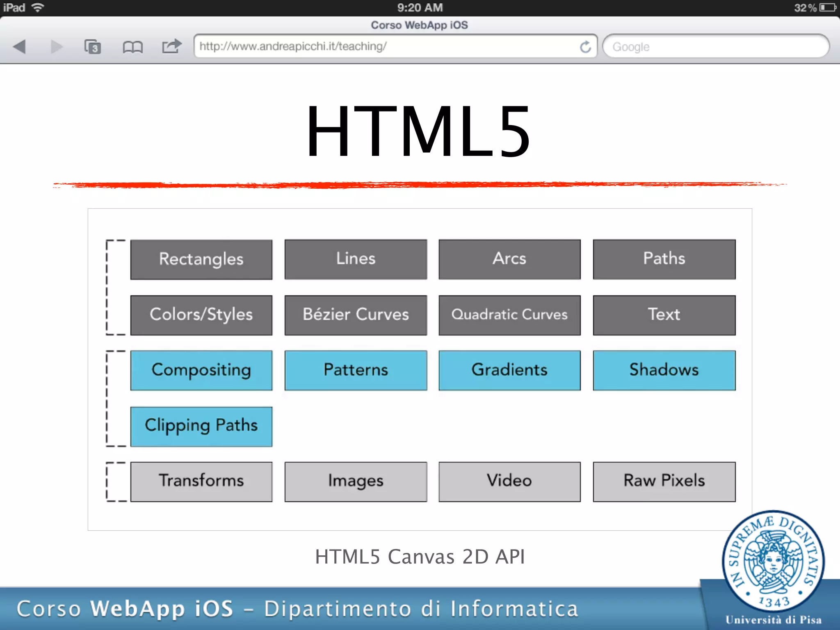
Task: Tap the Wi-Fi status icon
Action: tap(38, 8)
